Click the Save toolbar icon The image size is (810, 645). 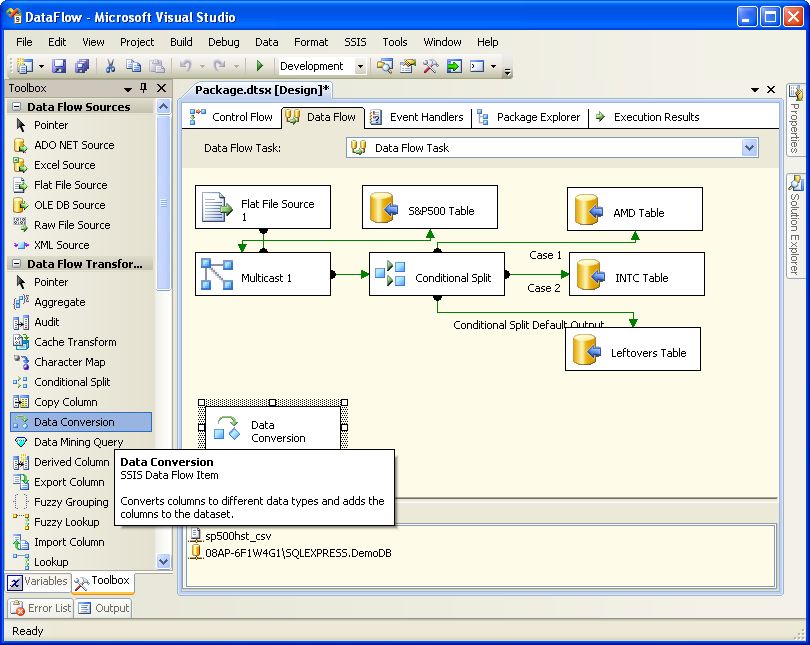59,66
